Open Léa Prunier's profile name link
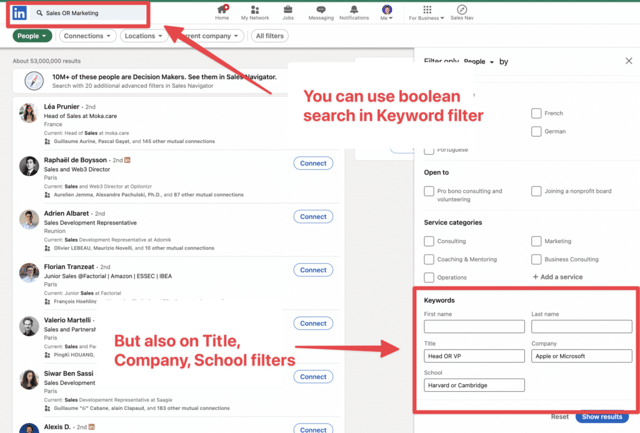Viewport: 640px width, 433px height. pos(62,107)
